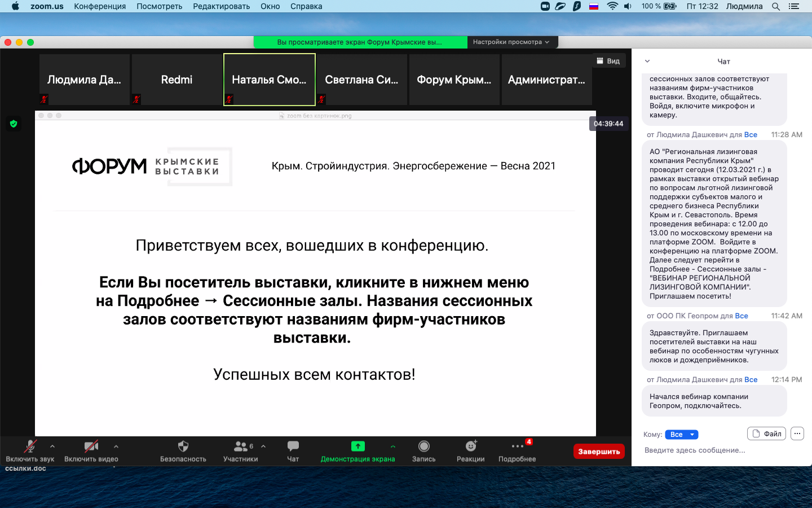The width and height of the screenshot is (812, 508).
Task: Open the Посмотреть menu in menu bar
Action: tap(159, 6)
